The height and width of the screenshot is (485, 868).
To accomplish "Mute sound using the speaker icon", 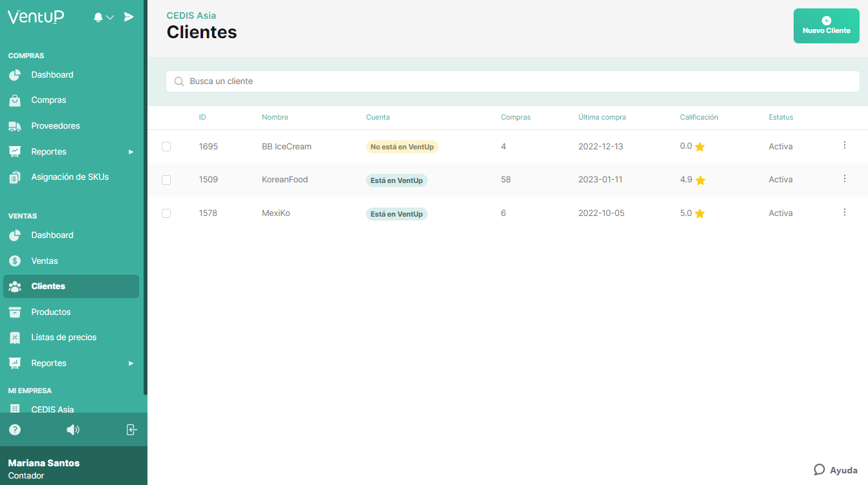I will [73, 429].
